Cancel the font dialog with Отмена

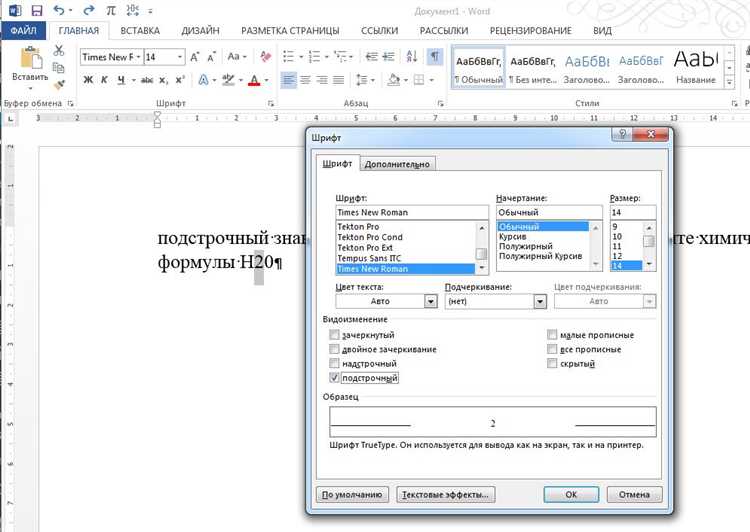pyautogui.click(x=634, y=494)
